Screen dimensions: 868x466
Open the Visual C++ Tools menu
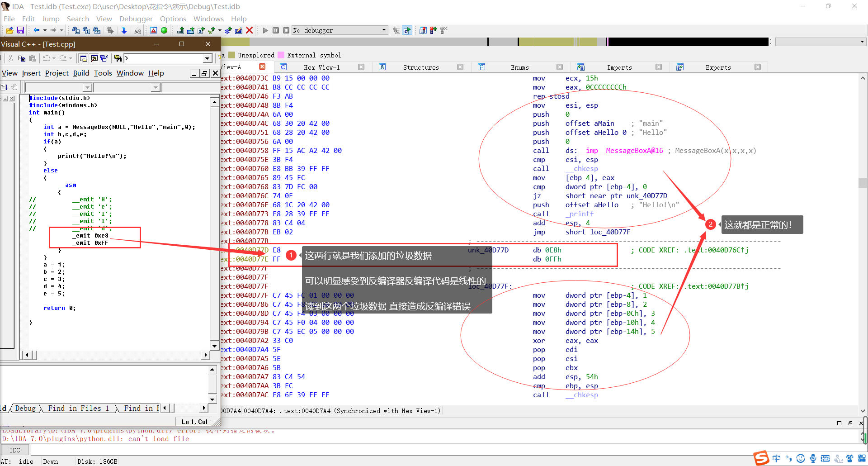[x=103, y=73]
